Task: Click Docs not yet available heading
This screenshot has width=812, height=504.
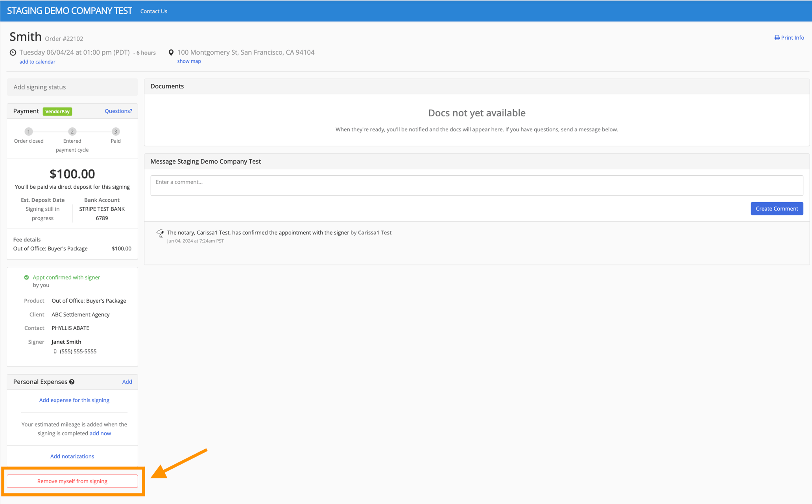Action: tap(477, 113)
